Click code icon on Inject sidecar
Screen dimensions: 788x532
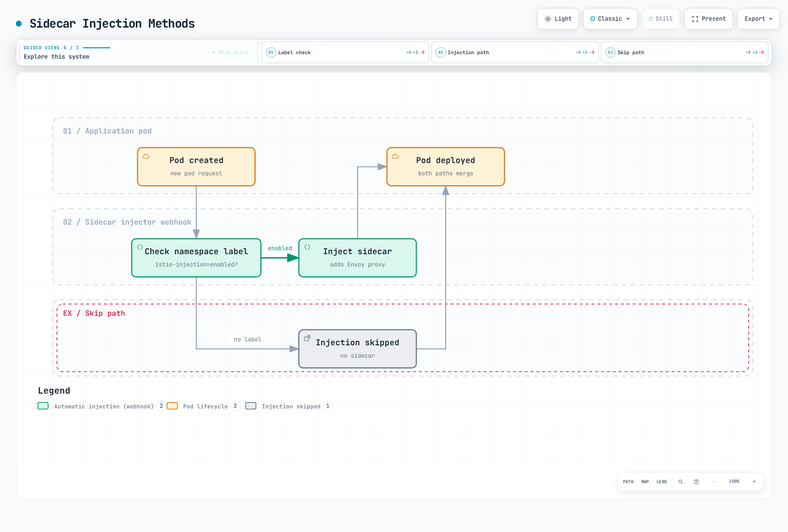[x=307, y=247]
